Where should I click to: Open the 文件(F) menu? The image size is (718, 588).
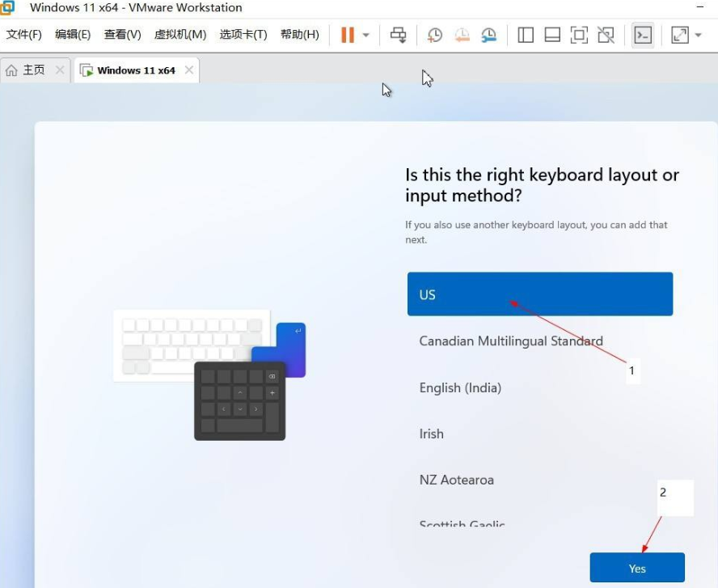click(x=23, y=35)
